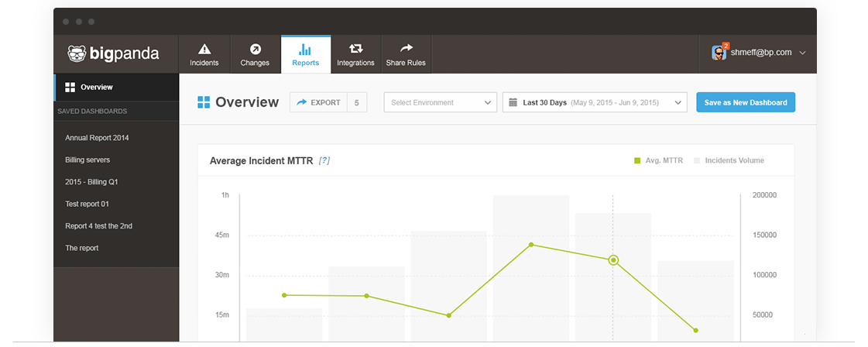Open The report dashboard

[x=81, y=249]
